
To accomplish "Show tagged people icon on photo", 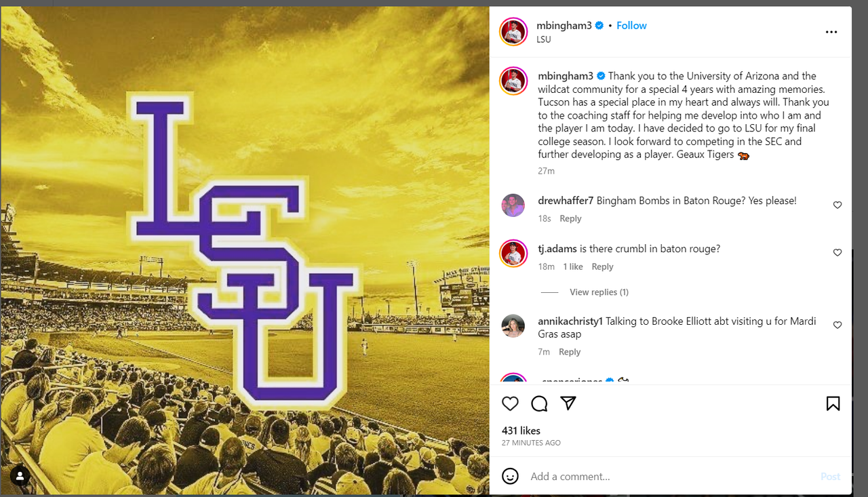I will 20,476.
